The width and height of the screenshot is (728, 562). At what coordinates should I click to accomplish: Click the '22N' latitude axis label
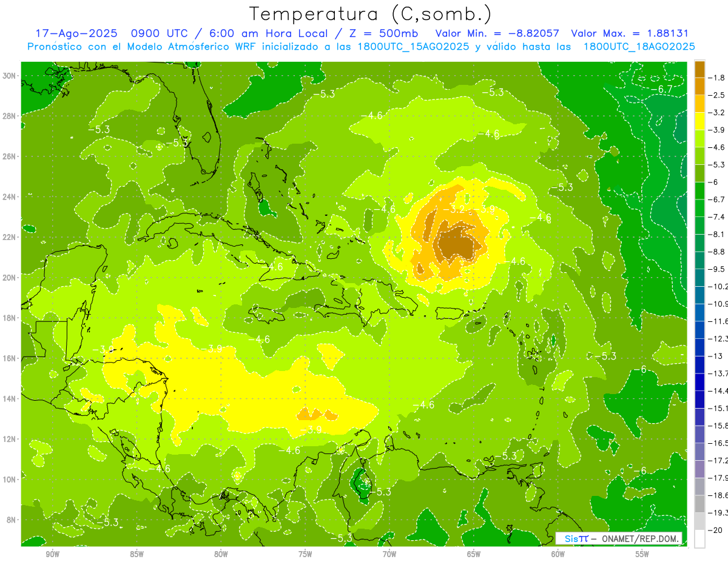click(x=10, y=237)
